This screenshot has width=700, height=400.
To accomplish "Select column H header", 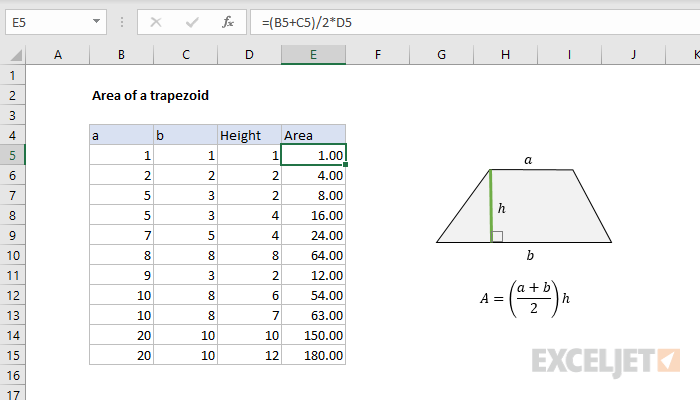I will (x=505, y=55).
